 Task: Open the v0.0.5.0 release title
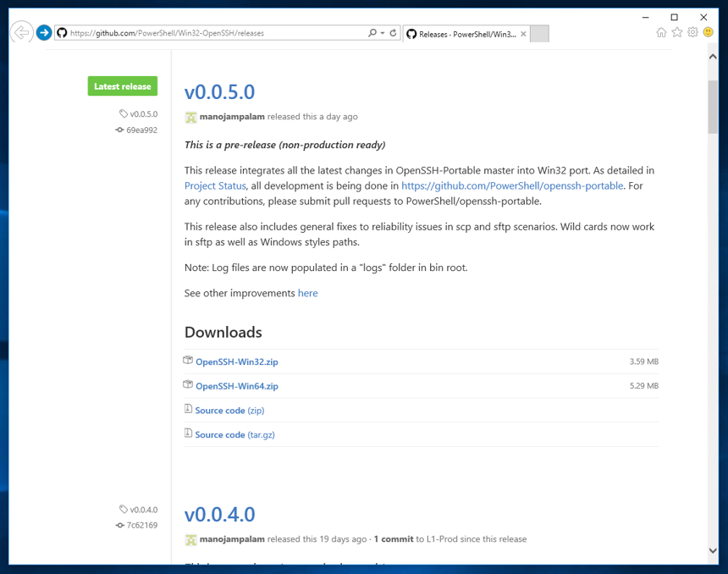pos(219,92)
